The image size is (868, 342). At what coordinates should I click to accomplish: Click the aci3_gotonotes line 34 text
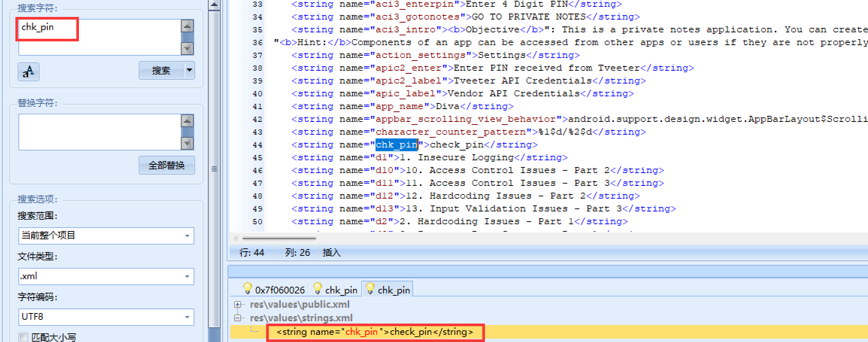[x=465, y=17]
